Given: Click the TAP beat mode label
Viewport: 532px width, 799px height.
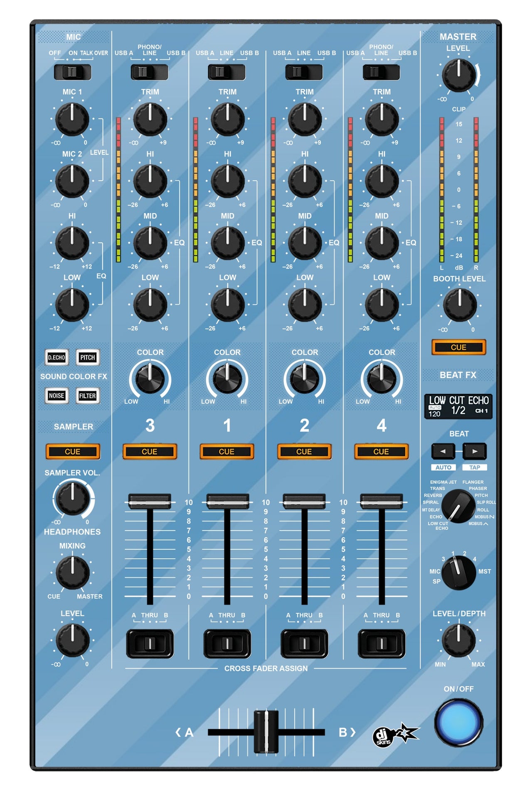Looking at the screenshot, I should 475,467.
